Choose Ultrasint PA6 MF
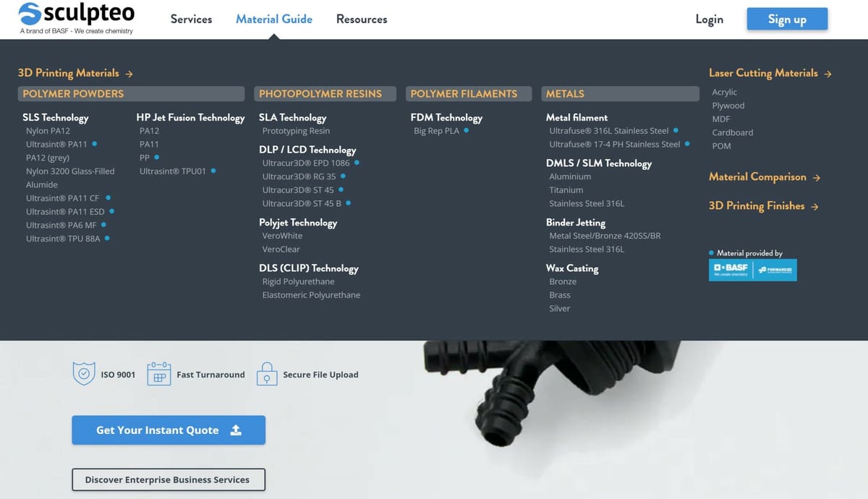Screen dimensions: 868x499 click(61, 226)
